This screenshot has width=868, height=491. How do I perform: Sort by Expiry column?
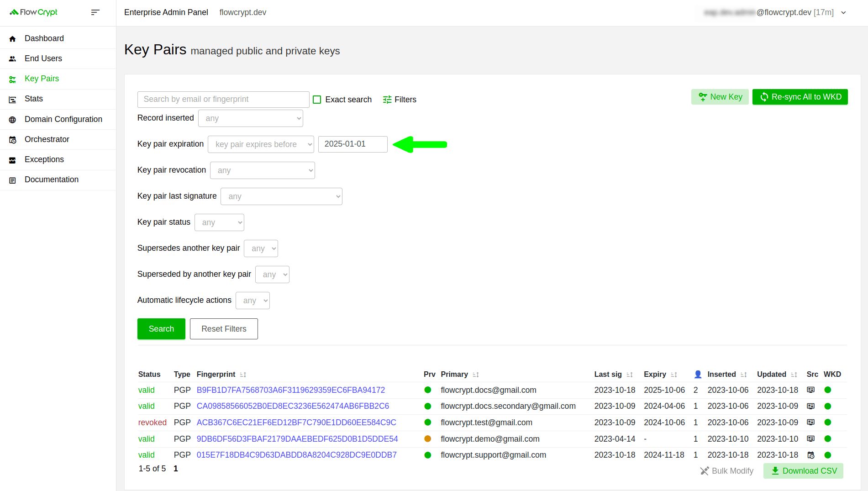[674, 375]
